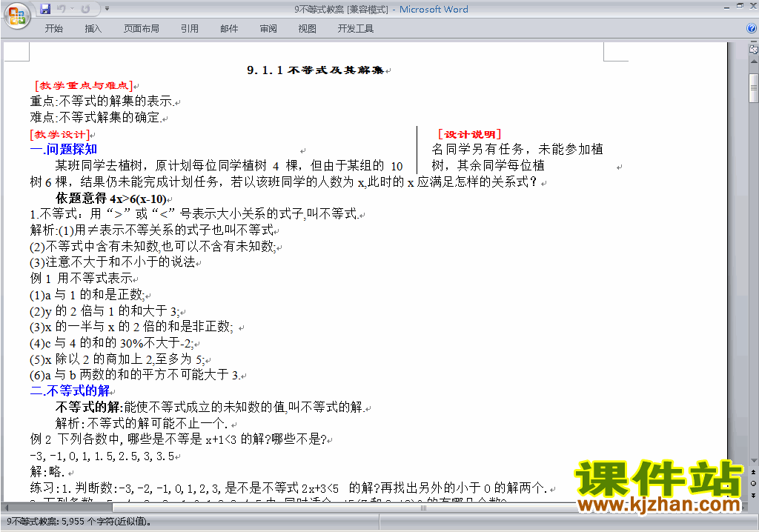Open the blue Help question mark
Image resolution: width=759 pixels, height=532 pixels.
click(x=752, y=29)
